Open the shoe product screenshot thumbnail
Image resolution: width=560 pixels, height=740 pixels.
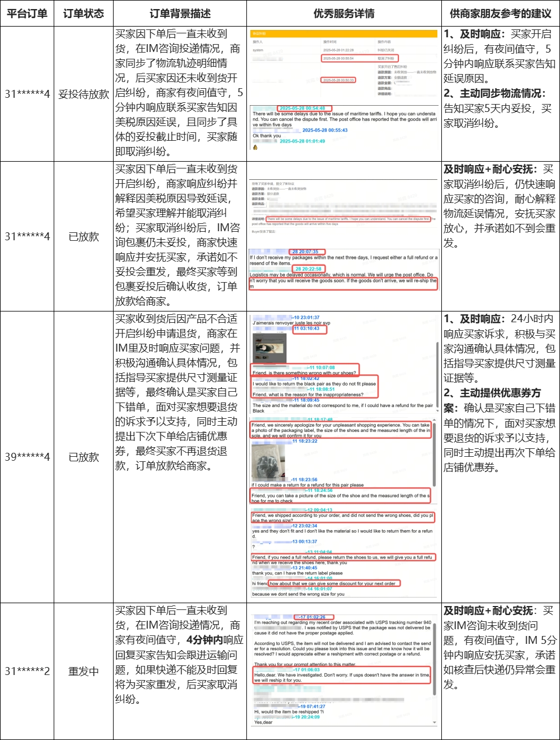(x=262, y=347)
